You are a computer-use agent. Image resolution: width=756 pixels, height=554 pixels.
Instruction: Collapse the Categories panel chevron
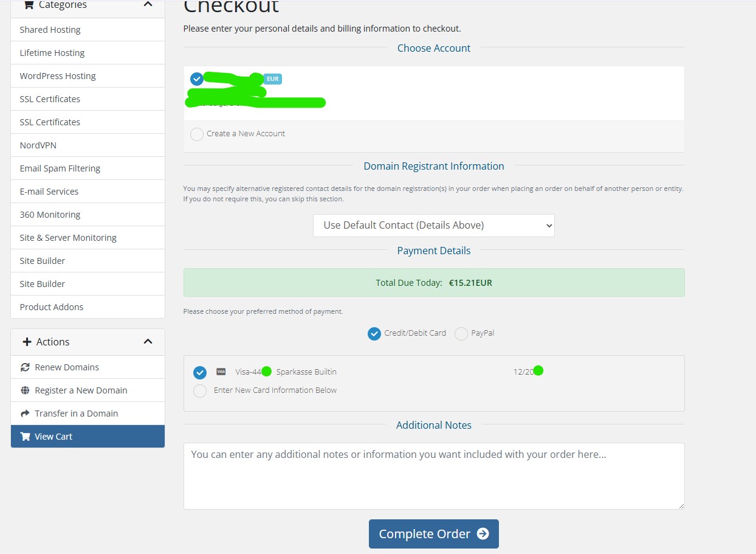[x=148, y=5]
